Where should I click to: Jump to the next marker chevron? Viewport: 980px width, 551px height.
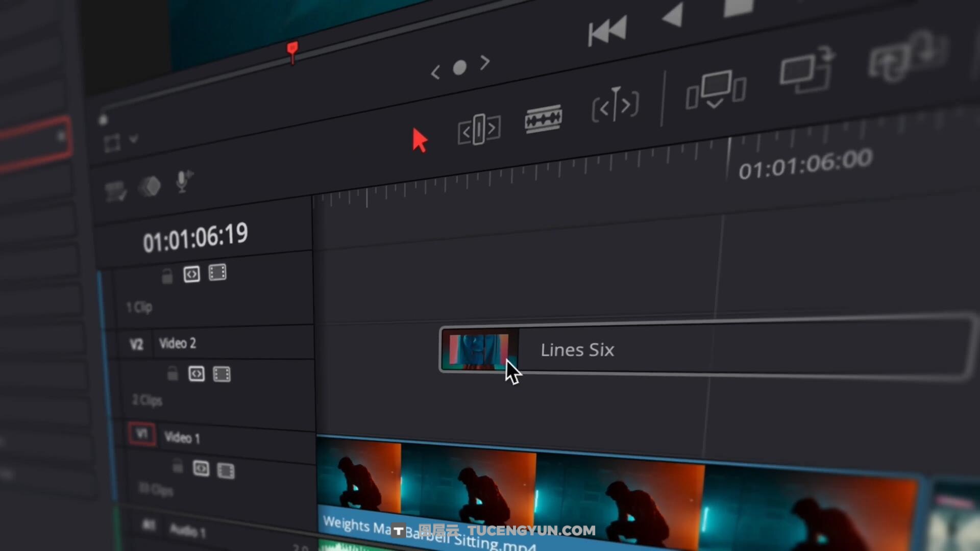click(485, 62)
